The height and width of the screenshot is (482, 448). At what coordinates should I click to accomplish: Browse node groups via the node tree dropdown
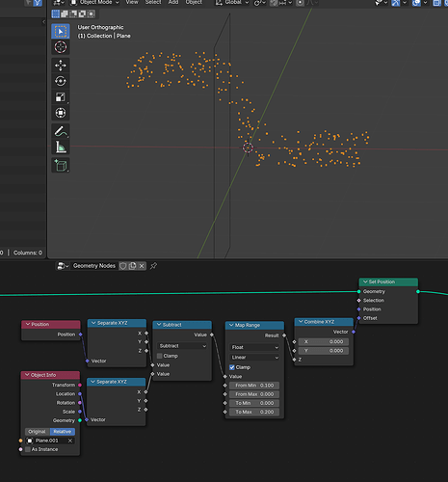(x=63, y=266)
